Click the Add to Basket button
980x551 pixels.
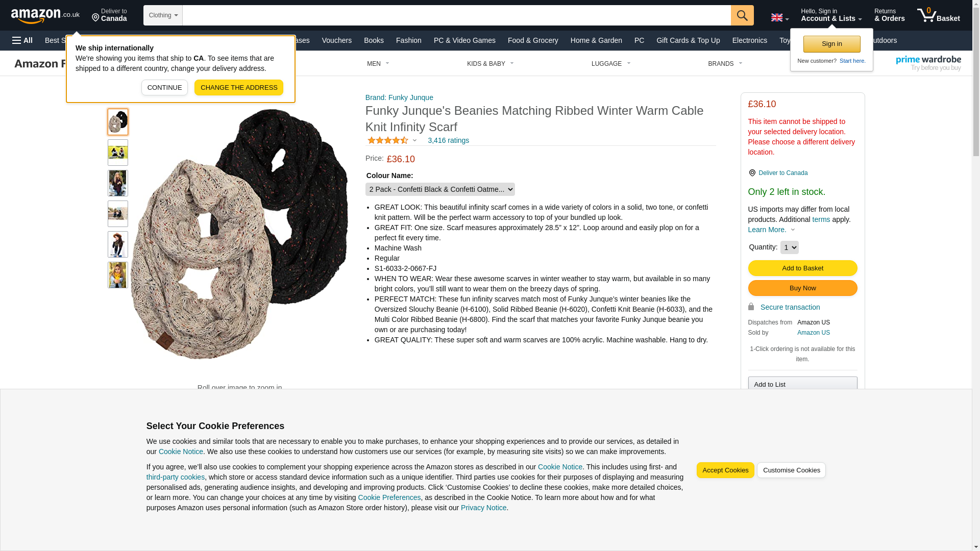(802, 268)
